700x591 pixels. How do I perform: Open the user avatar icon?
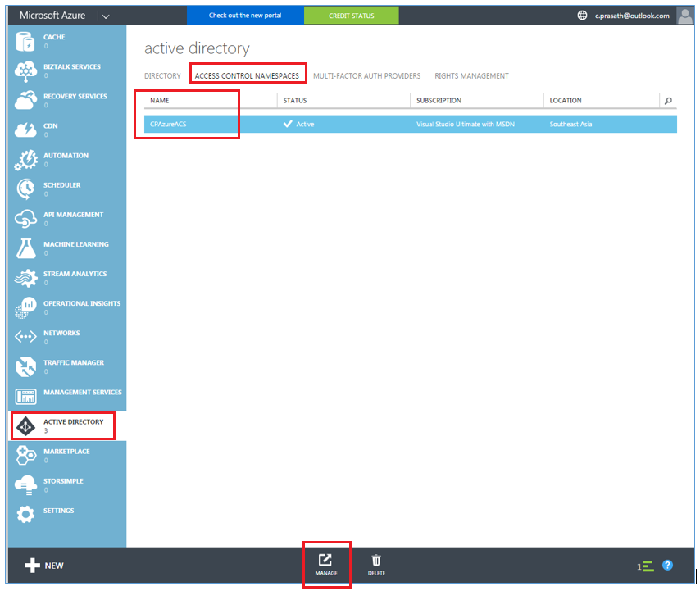[684, 16]
